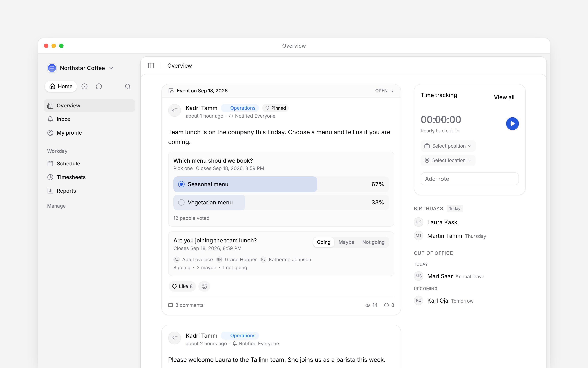Screen dimensions: 588x368
Task: Click the Vegetarian menu 33% result bar
Action: (281, 202)
